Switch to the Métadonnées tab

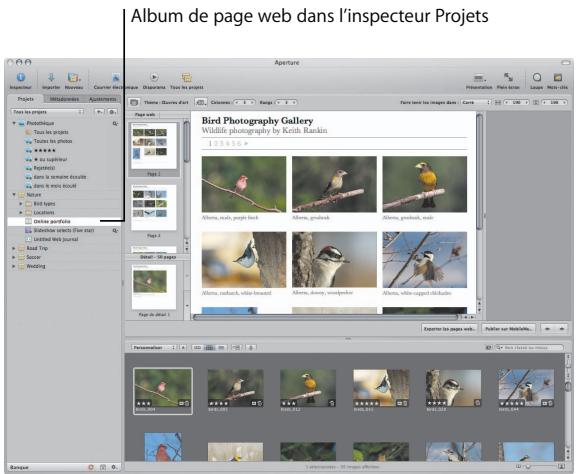(x=64, y=99)
